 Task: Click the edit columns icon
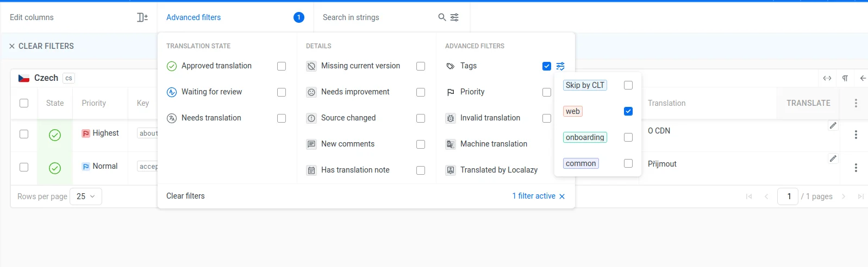[142, 17]
